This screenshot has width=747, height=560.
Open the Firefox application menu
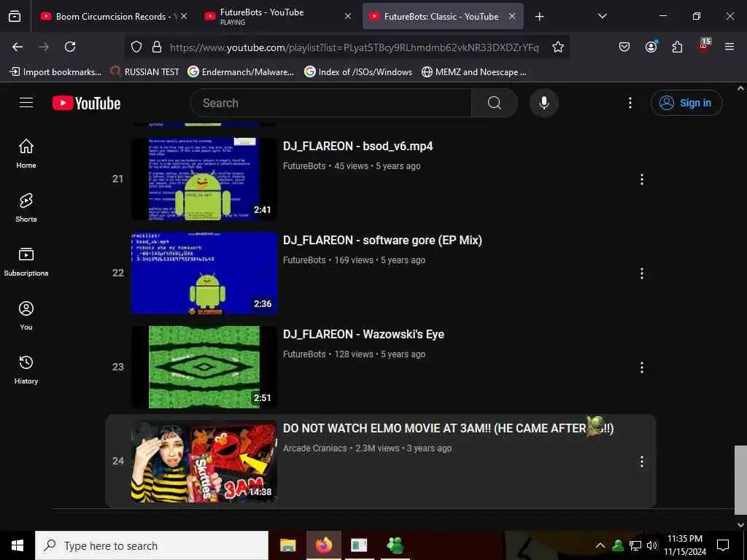(x=729, y=47)
